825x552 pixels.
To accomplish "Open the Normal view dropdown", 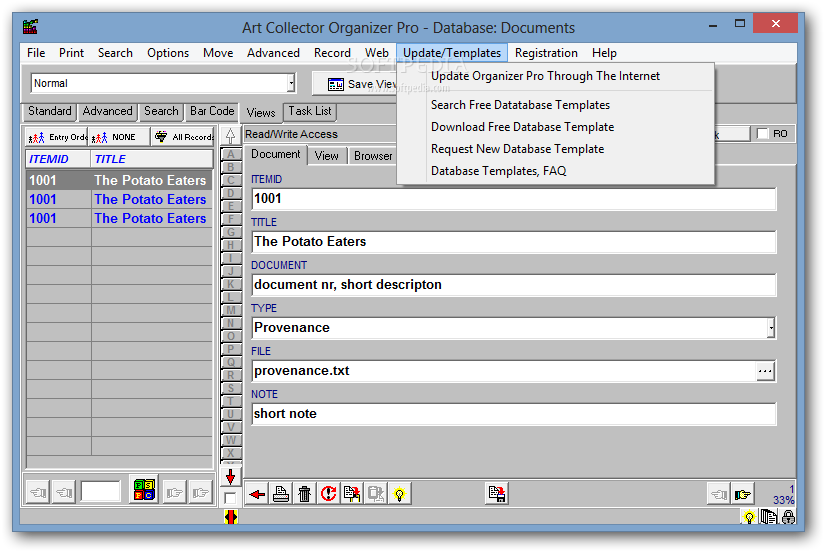I will 291,83.
